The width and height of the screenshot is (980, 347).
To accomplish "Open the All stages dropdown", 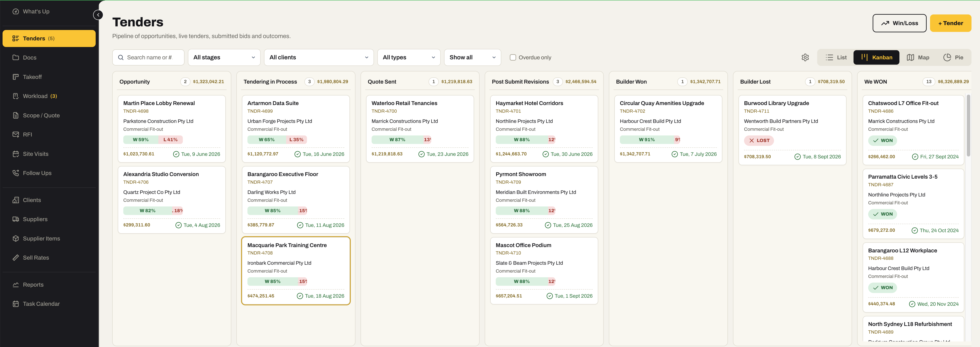I will [x=224, y=57].
